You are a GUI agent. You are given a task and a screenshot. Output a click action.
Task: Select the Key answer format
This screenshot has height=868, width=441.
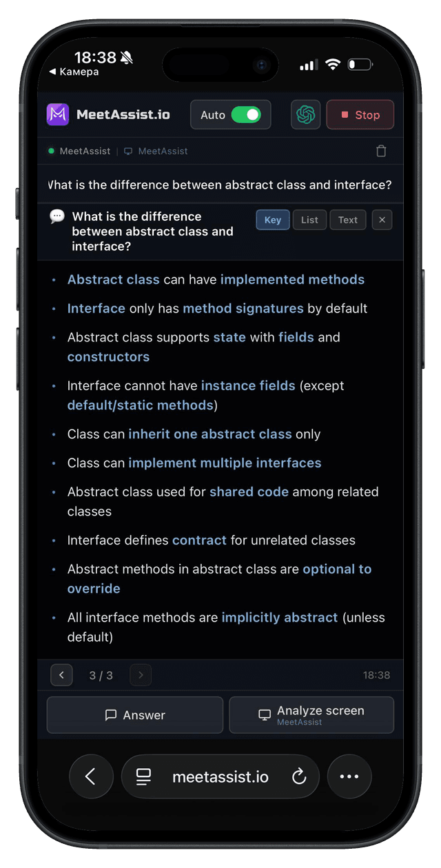coord(273,220)
